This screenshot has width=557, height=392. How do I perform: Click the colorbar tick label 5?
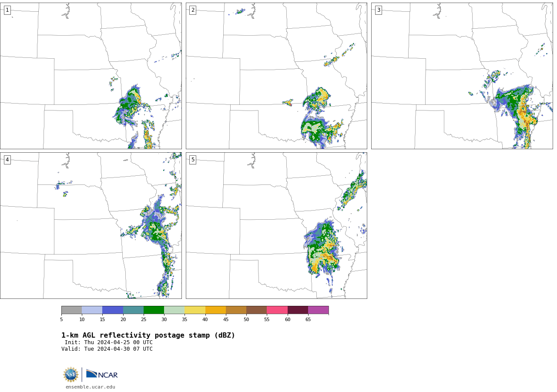coord(61,319)
